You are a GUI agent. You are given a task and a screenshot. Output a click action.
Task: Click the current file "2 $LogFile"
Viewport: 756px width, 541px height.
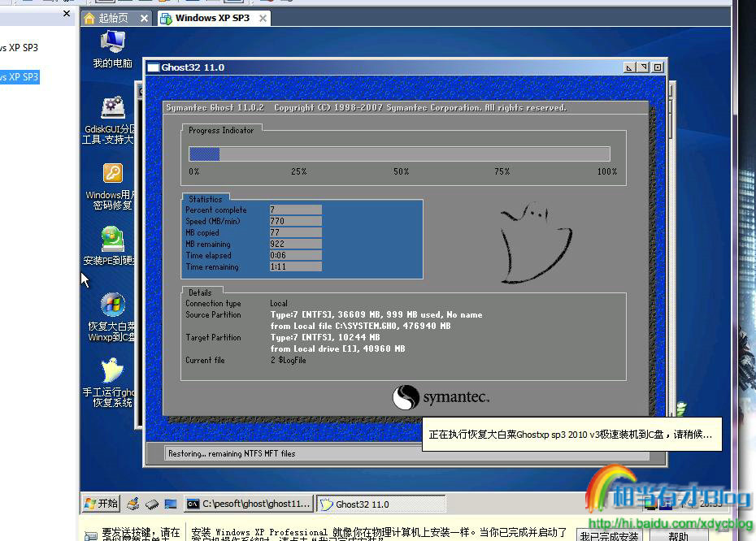289,360
